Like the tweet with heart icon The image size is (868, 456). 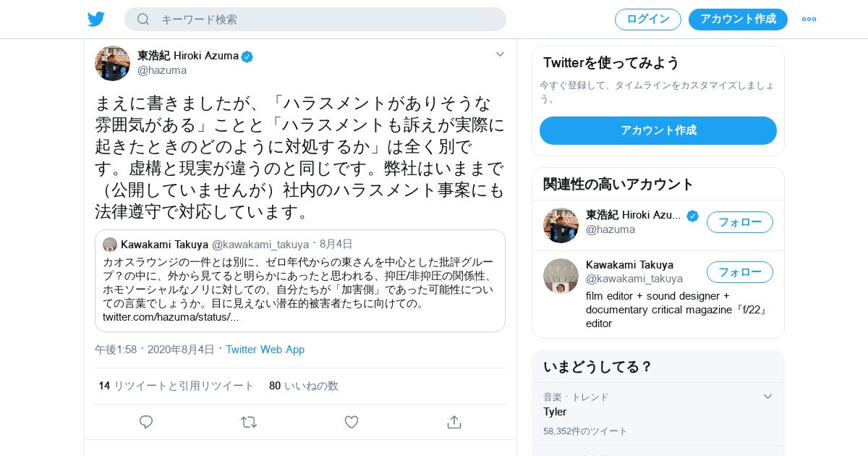click(x=352, y=422)
